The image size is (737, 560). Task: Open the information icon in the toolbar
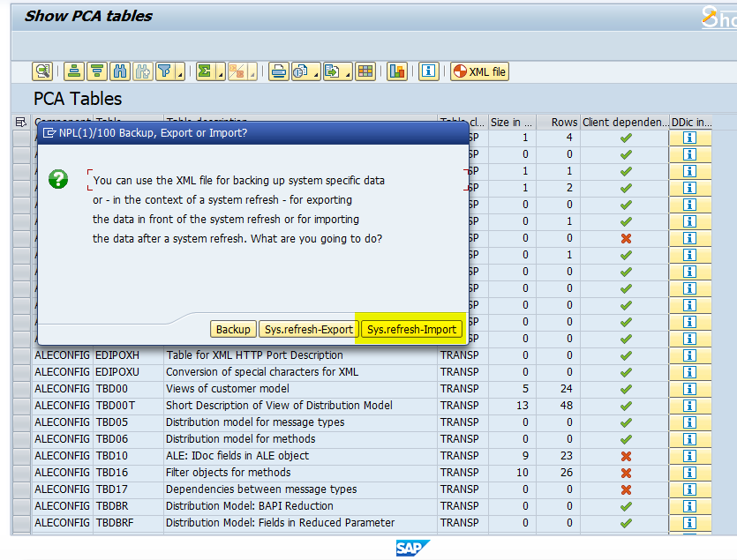429,71
